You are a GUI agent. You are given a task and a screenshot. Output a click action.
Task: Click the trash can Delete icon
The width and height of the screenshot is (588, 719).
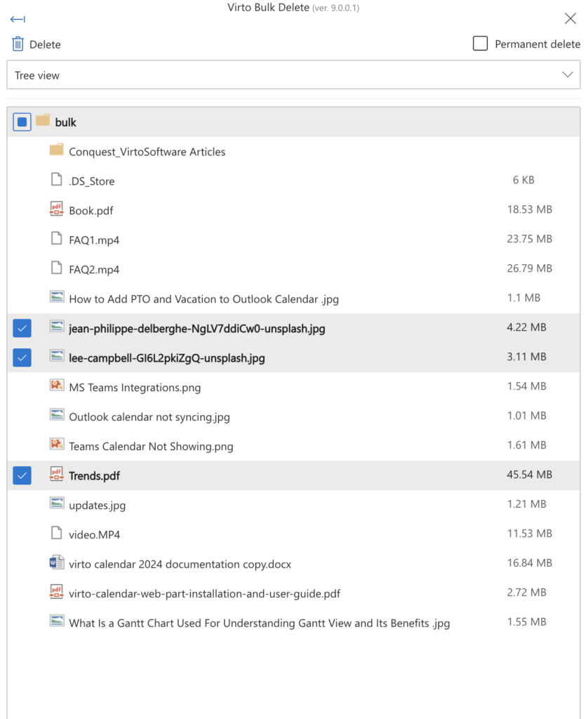point(18,44)
